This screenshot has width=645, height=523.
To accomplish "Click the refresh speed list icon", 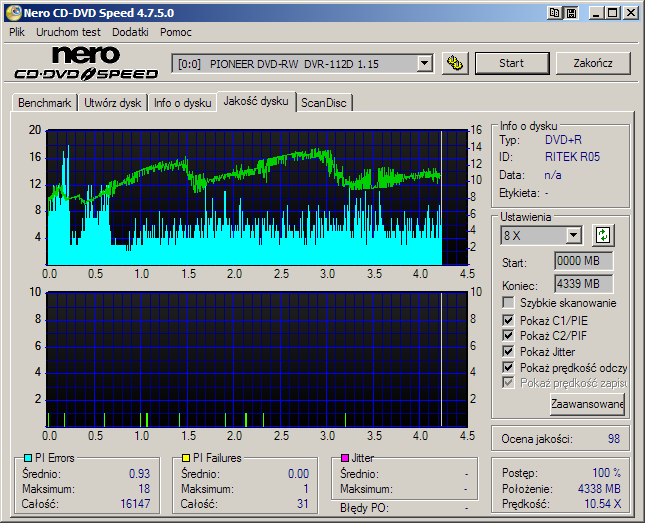I will 603,235.
